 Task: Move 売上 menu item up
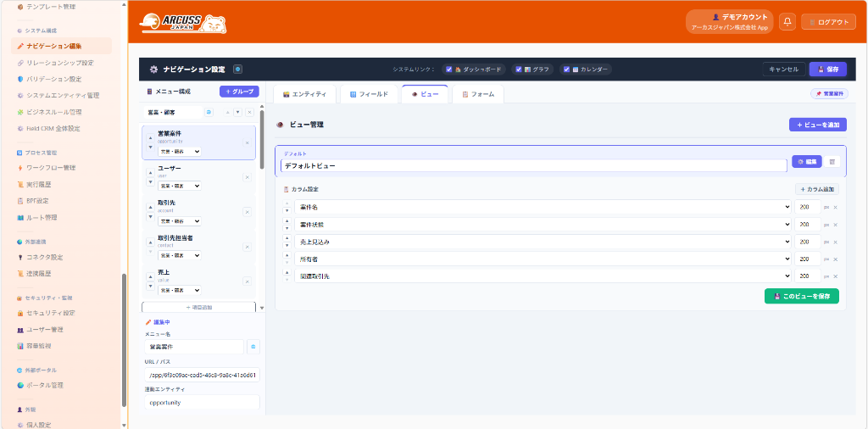click(x=150, y=276)
